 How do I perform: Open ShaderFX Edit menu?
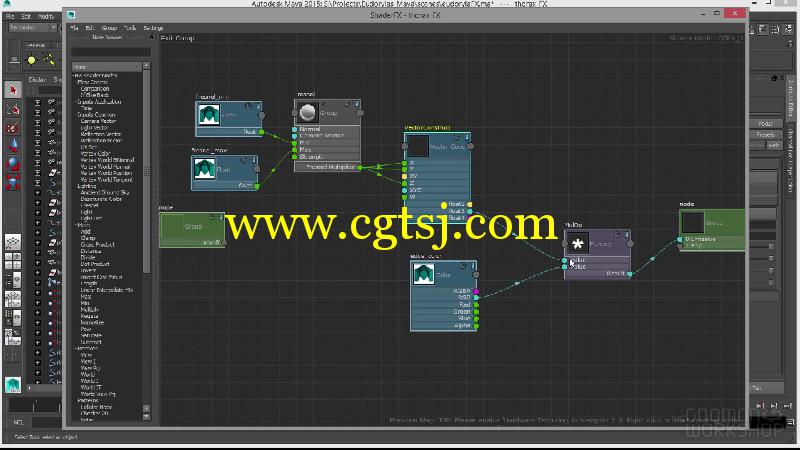(x=90, y=28)
